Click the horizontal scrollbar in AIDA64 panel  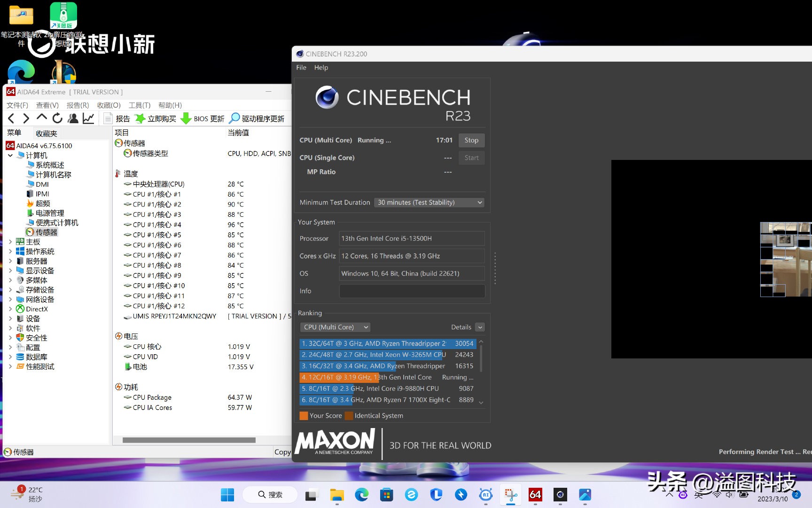[189, 440]
